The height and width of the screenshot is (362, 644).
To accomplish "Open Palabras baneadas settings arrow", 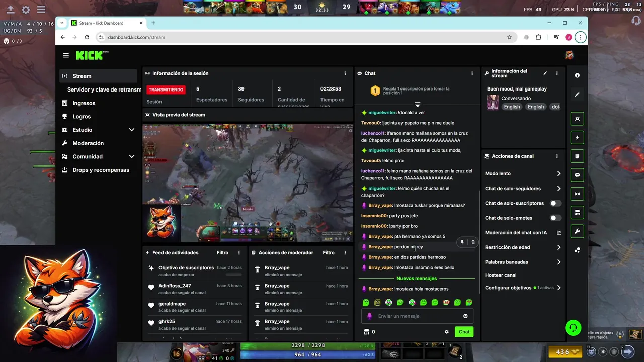I will click(558, 262).
